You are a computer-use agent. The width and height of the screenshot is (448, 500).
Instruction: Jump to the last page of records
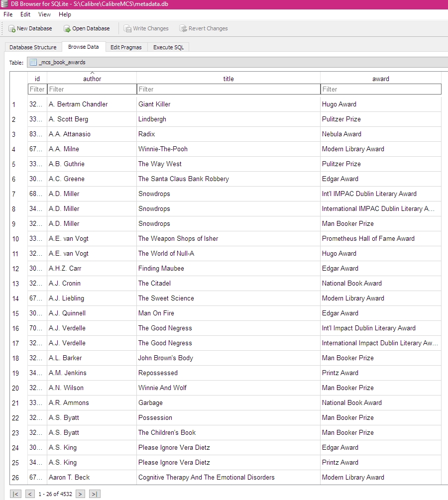coord(95,494)
